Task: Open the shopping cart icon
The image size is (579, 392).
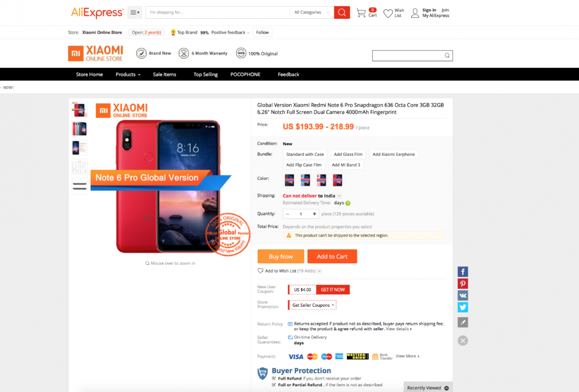Action: point(361,13)
